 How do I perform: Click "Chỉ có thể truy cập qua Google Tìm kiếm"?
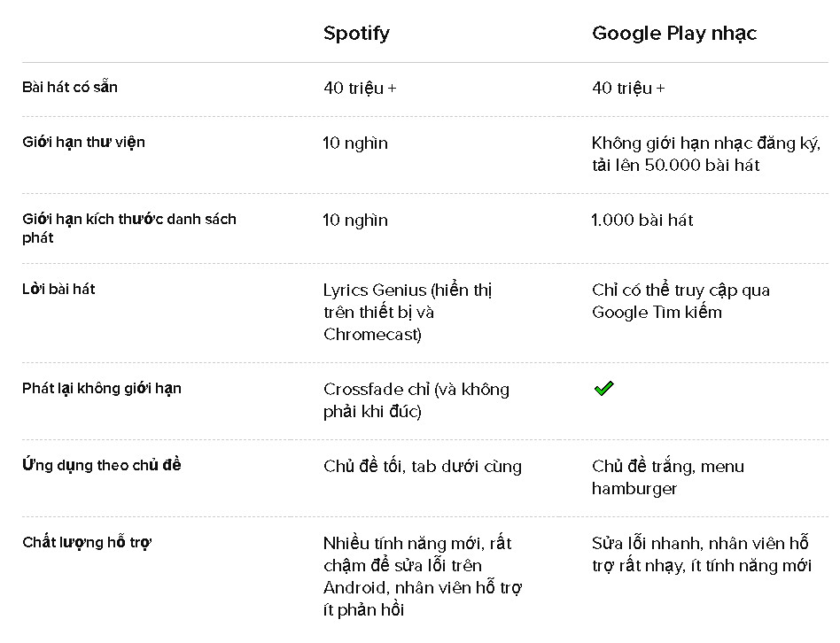[x=681, y=301]
